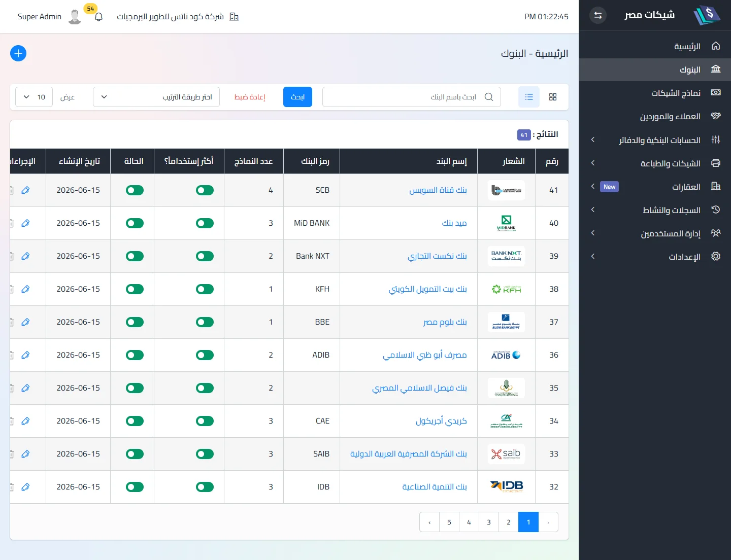Open نماذج الشيكات in the sidebar

(x=655, y=93)
